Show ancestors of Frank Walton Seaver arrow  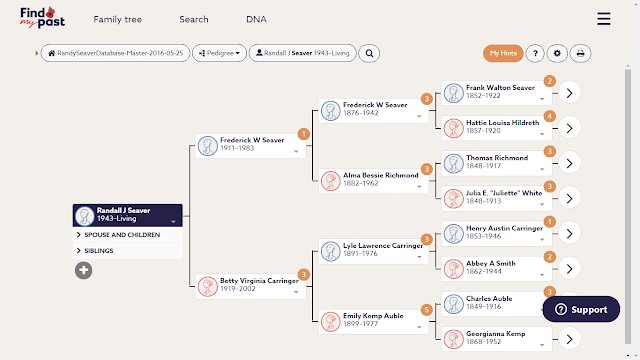point(569,93)
